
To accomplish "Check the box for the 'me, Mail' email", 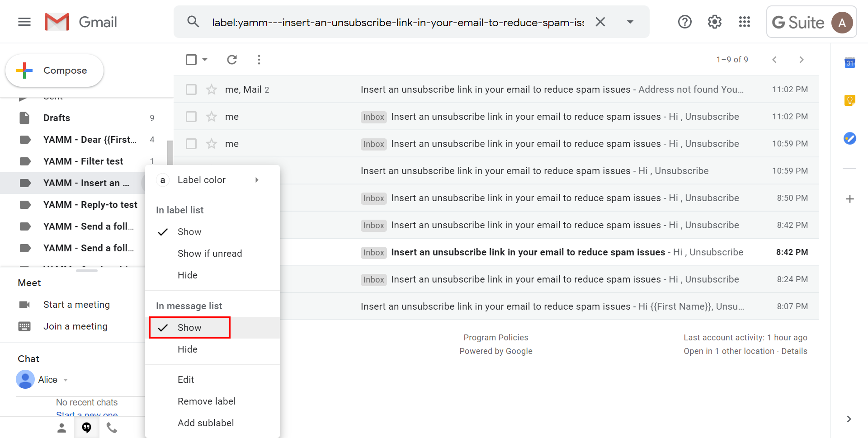I will tap(191, 89).
